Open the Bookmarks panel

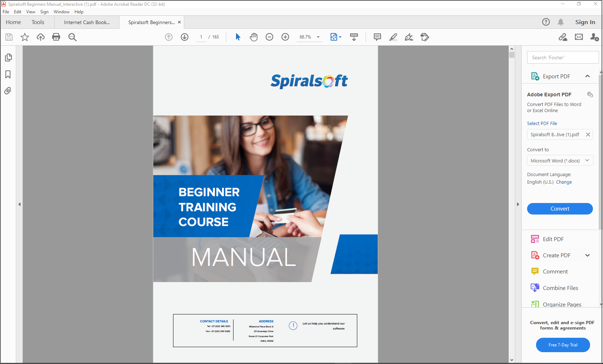8,74
